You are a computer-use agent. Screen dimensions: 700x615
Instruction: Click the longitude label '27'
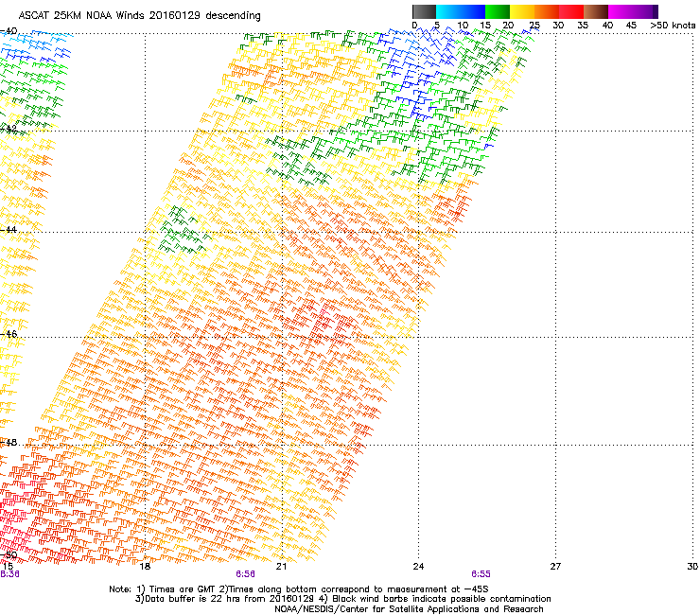555,567
